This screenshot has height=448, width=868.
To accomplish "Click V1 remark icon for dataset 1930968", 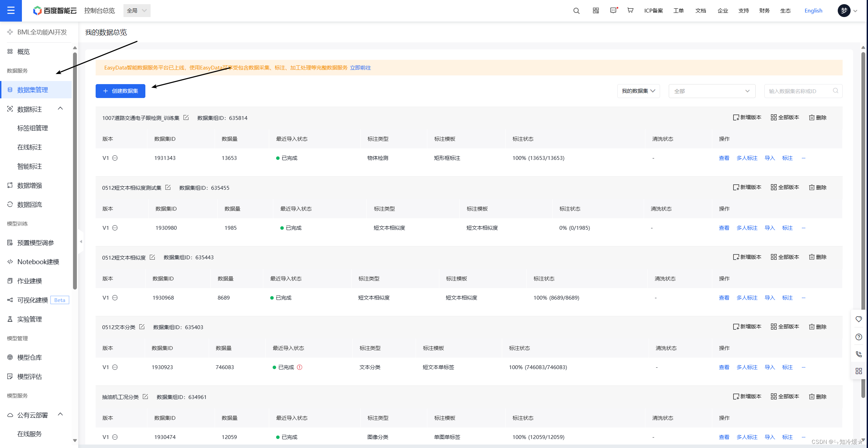I will (115, 298).
